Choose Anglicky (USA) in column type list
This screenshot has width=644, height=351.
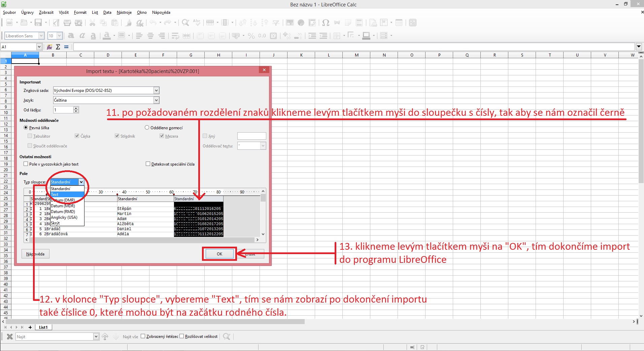pos(67,217)
